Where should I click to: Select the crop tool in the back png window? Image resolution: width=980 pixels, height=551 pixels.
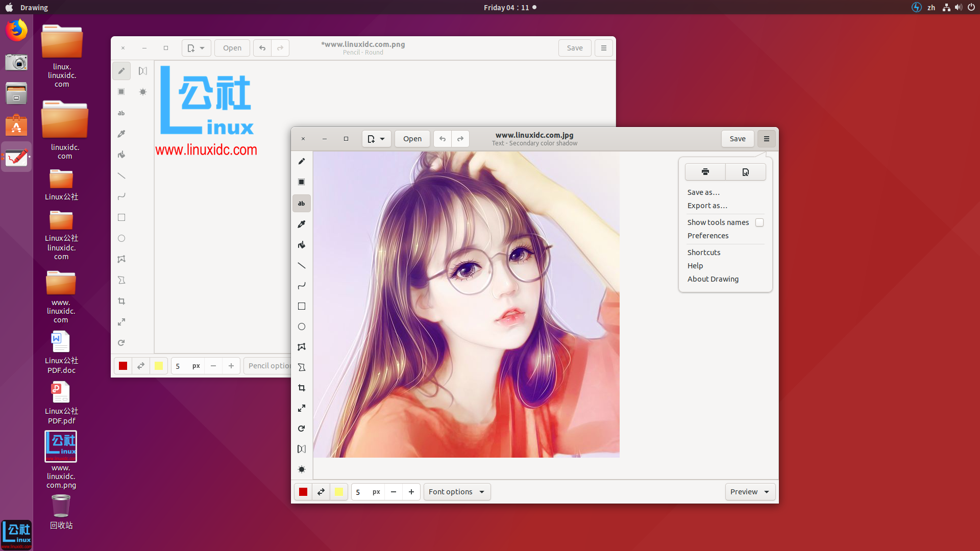tap(121, 301)
